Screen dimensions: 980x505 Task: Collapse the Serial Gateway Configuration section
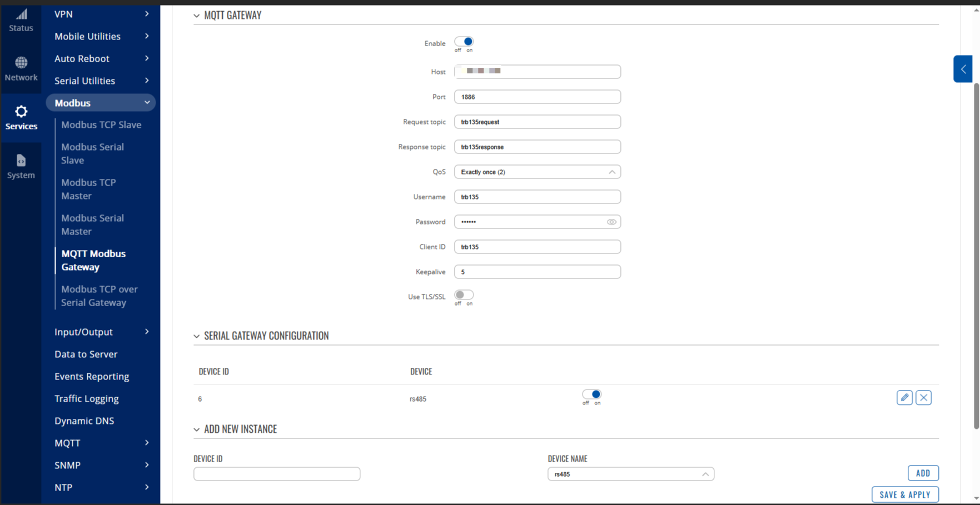coord(197,336)
